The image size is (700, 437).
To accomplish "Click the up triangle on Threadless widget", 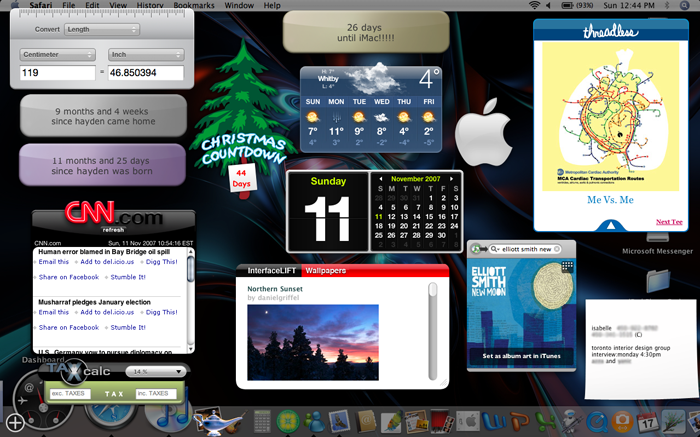I will pos(610,225).
